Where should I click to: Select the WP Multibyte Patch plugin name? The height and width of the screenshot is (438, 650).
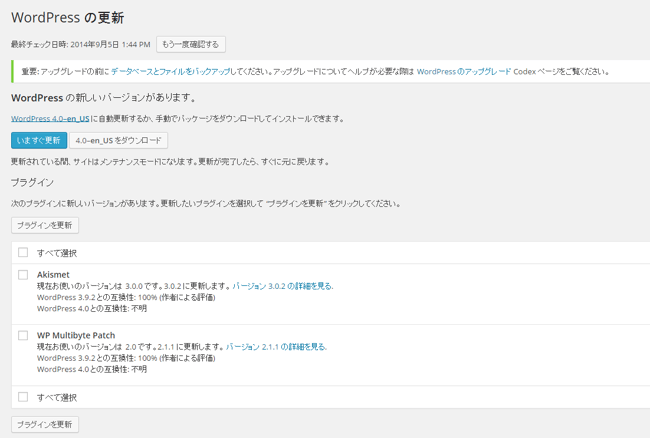point(76,335)
